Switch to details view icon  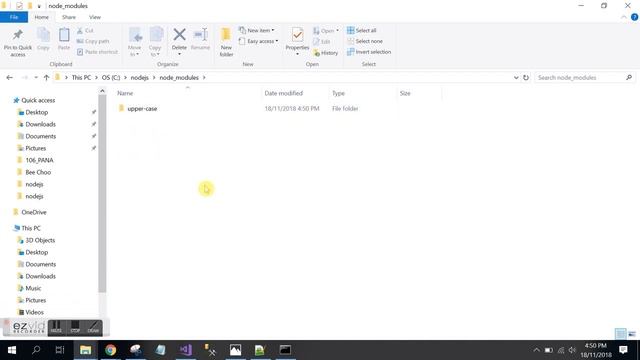pos(620,334)
